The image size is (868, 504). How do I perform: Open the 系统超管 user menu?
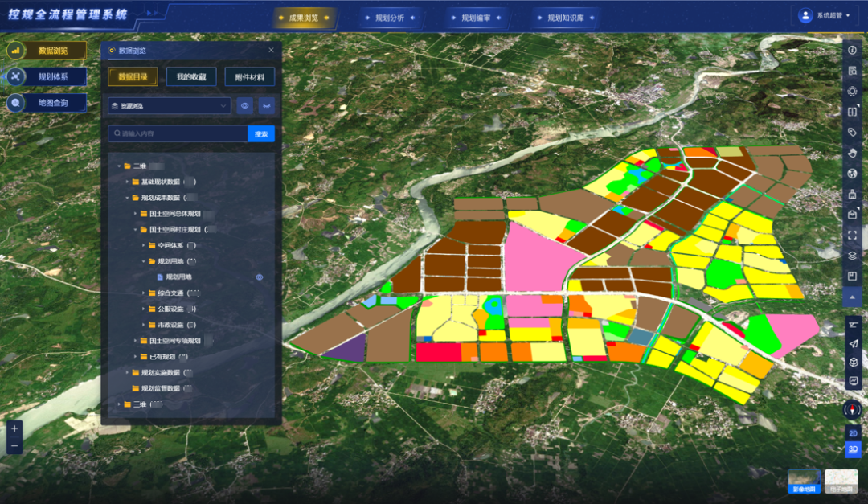point(825,15)
